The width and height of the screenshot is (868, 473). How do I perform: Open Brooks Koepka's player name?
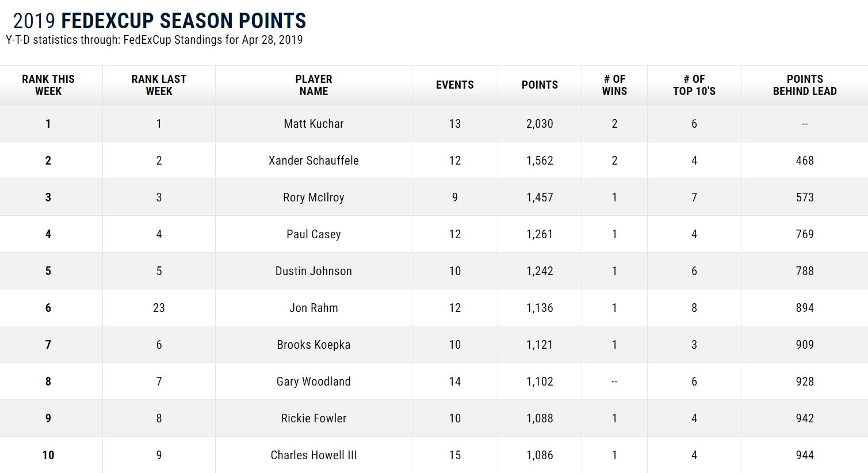point(313,345)
